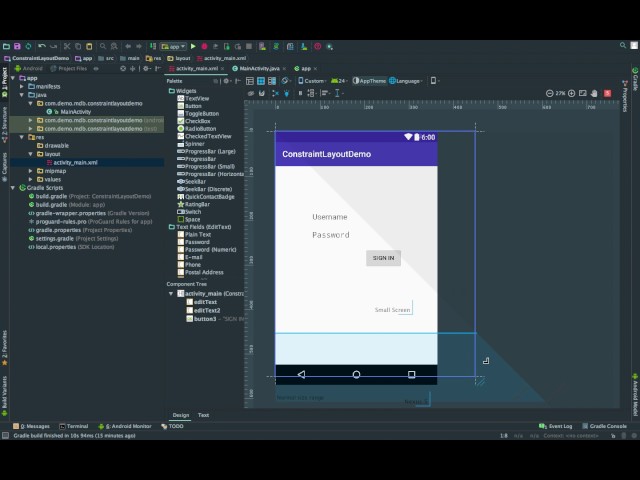Show the design and blueprint side by side
This screenshot has width=640, height=480.
[272, 81]
